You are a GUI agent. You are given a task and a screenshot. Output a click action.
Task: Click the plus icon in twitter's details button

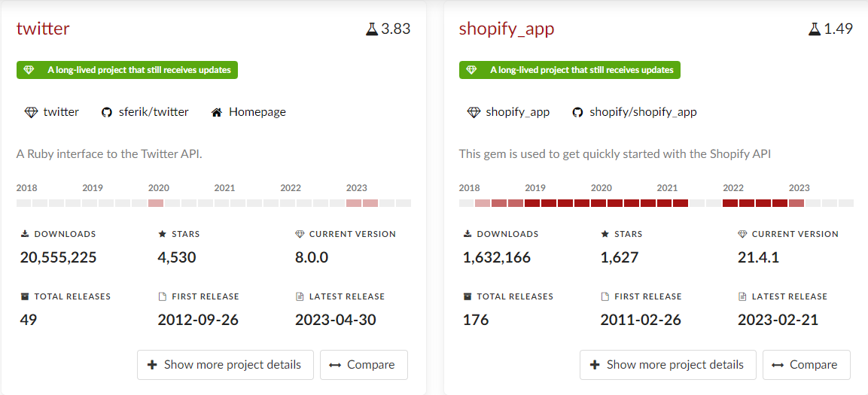tap(152, 365)
